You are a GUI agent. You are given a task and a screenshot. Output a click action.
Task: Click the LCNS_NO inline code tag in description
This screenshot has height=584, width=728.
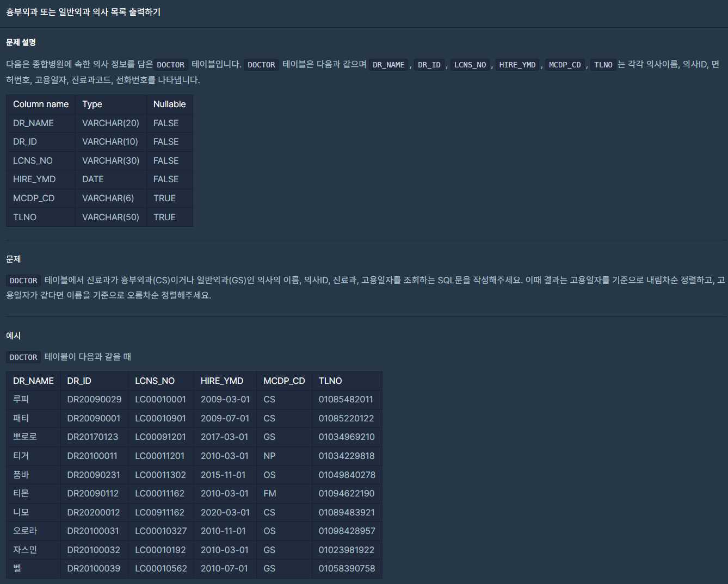click(x=470, y=65)
